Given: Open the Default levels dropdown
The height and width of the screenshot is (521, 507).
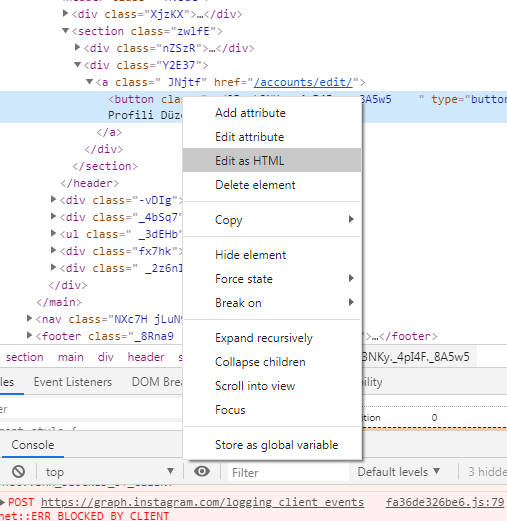Looking at the screenshot, I should click(399, 472).
